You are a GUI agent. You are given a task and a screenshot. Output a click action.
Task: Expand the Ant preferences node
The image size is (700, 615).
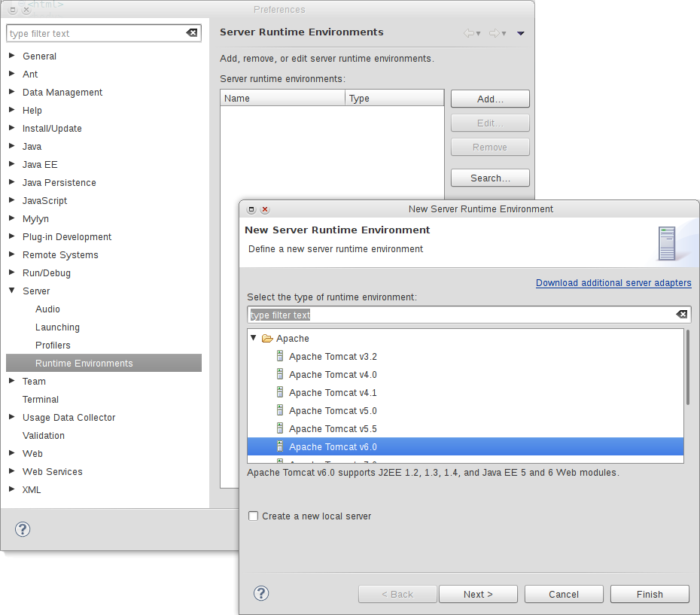pos(11,73)
